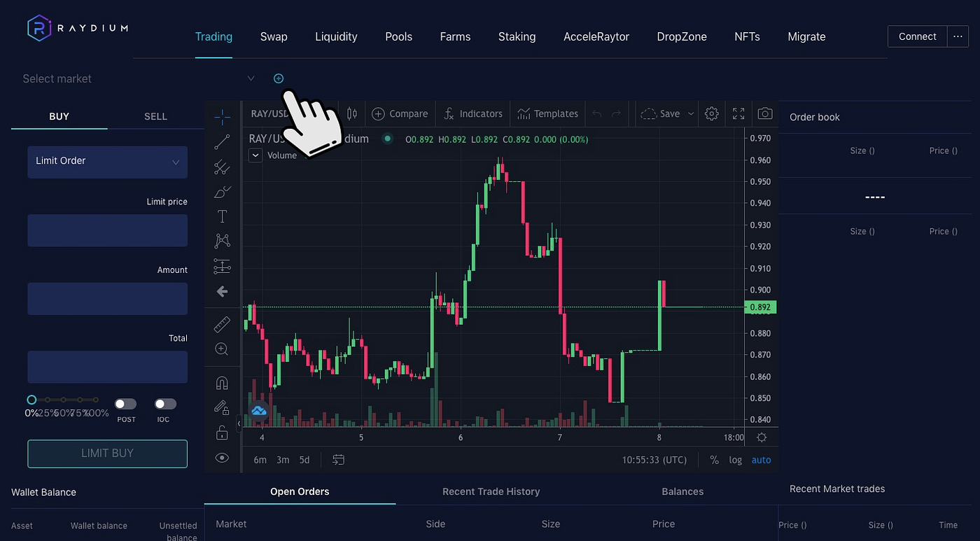980x541 pixels.
Task: Connect a wallet
Action: [918, 36]
